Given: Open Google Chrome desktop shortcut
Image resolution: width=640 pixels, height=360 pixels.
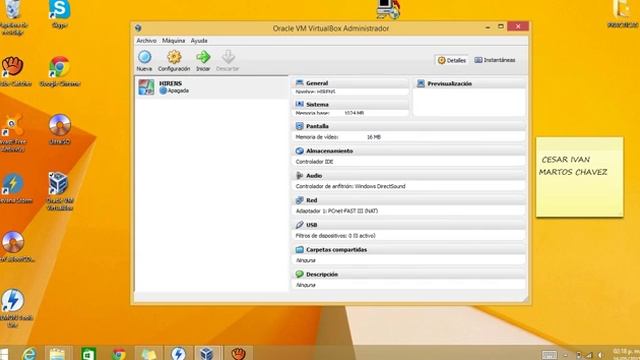Looking at the screenshot, I should click(60, 72).
